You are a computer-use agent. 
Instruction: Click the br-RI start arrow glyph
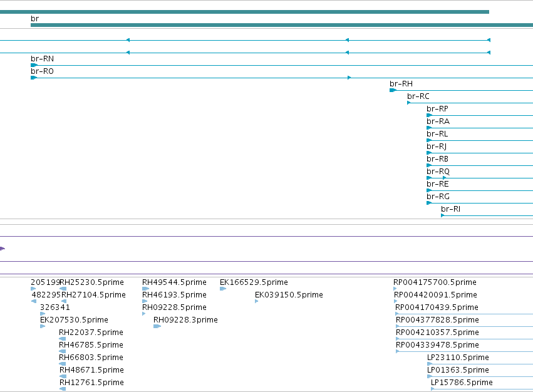[x=443, y=215]
